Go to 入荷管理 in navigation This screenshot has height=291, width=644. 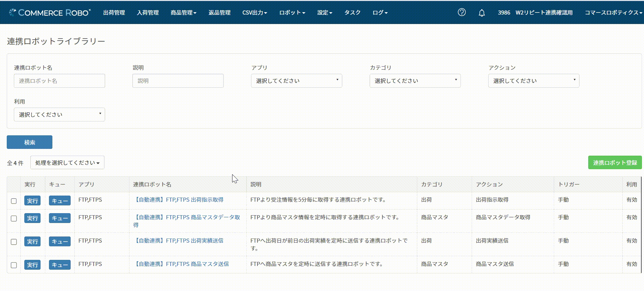[148, 13]
